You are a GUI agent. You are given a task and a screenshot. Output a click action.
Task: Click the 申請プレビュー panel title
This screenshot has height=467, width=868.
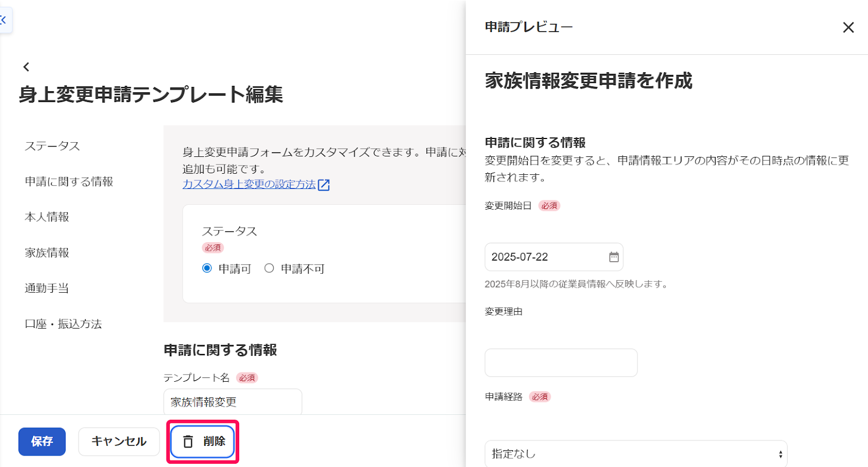click(x=529, y=27)
